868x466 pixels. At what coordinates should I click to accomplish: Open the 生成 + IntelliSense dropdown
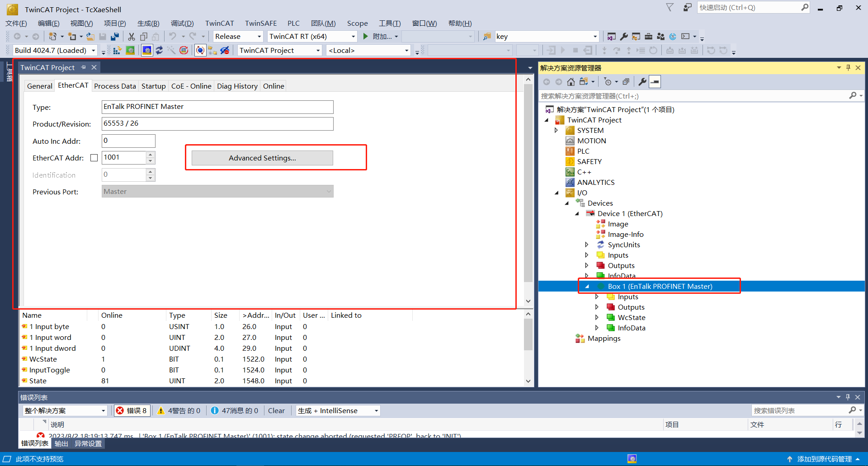[376, 410]
